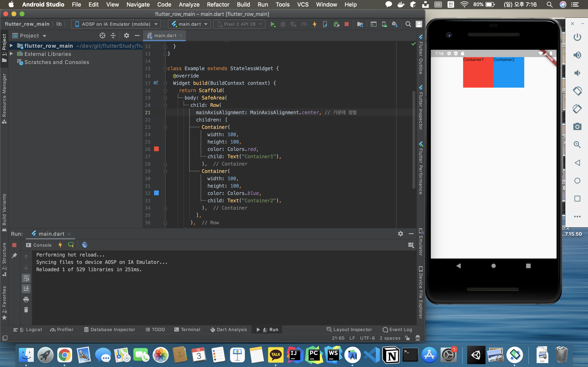This screenshot has width=588, height=367.
Task: Open the Refactor menu
Action: click(x=218, y=4)
